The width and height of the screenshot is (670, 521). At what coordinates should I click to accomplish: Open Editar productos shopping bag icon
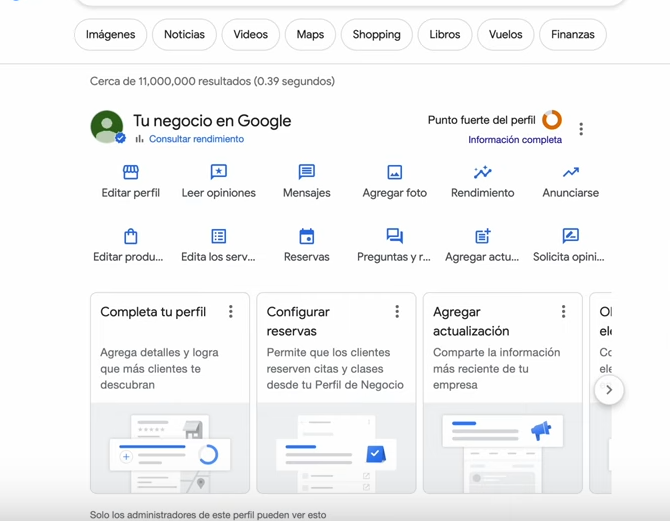130,236
